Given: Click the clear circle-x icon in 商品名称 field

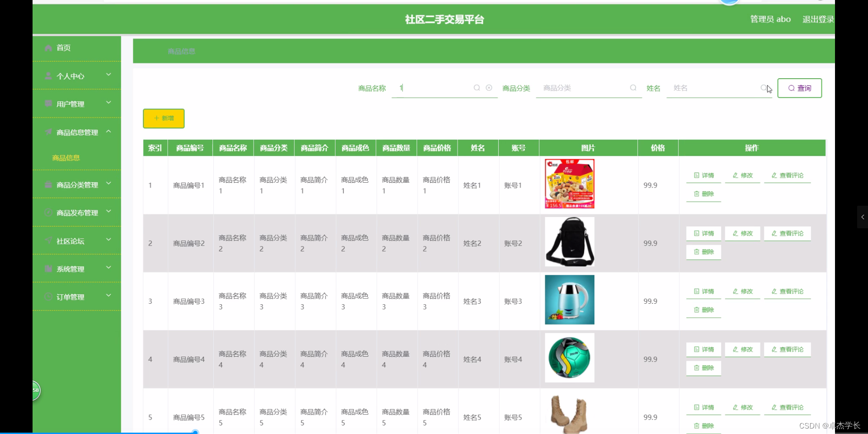Looking at the screenshot, I should click(x=490, y=88).
